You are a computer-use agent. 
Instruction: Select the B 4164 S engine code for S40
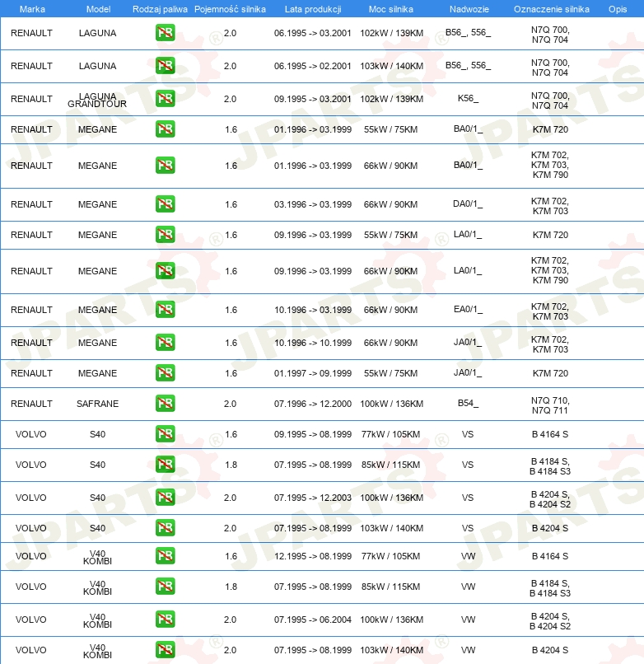(549, 434)
